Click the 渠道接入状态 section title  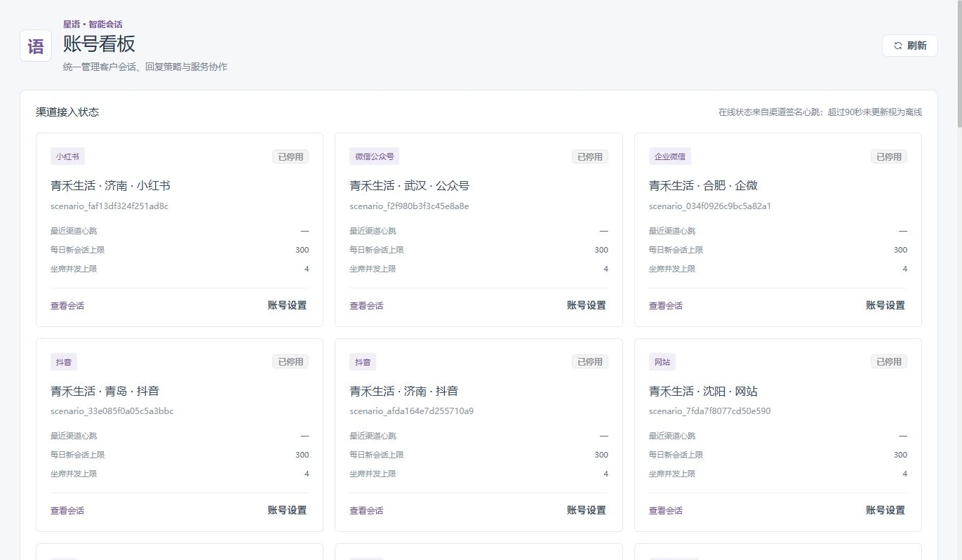tap(67, 112)
